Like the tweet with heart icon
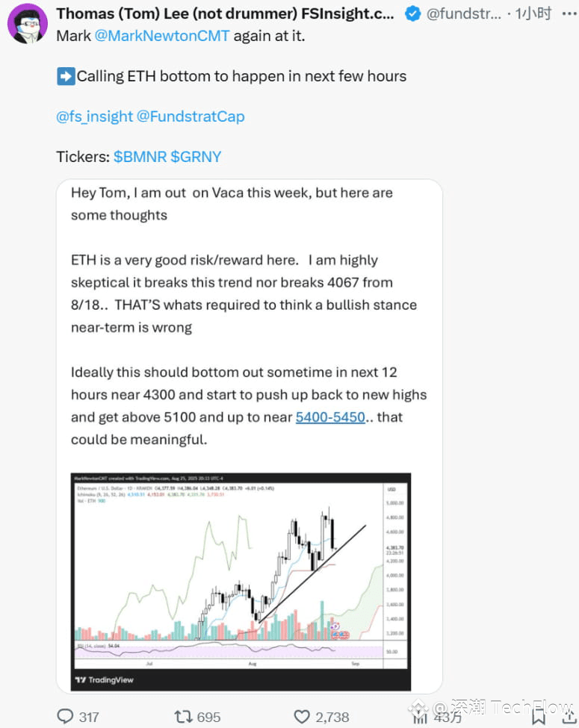Image resolution: width=579 pixels, height=728 pixels. [x=302, y=716]
